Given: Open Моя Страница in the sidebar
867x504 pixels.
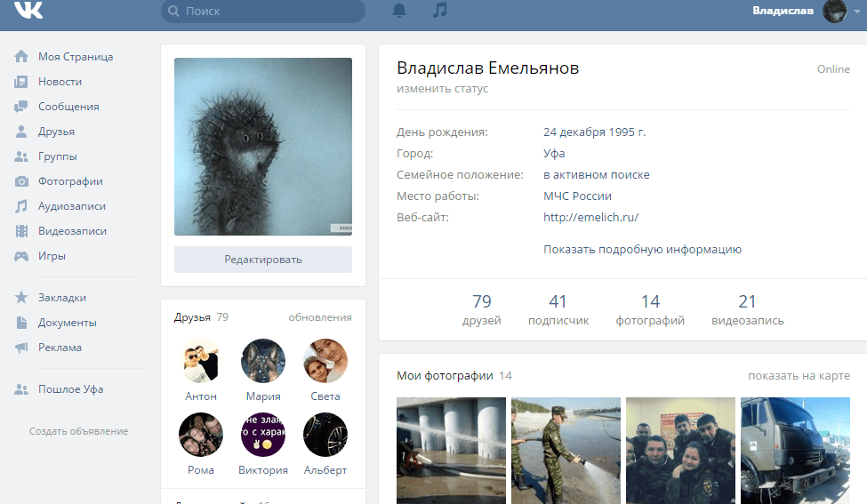Looking at the screenshot, I should point(76,56).
